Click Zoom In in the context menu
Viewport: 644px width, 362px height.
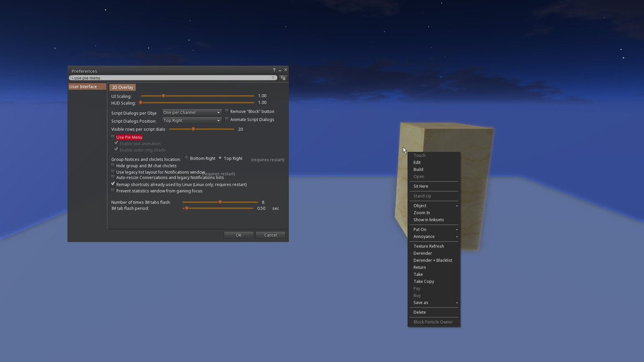(x=434, y=212)
